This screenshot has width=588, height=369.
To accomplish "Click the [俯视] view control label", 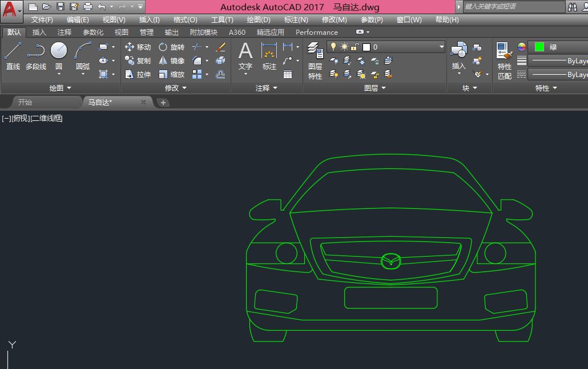I will click(21, 119).
